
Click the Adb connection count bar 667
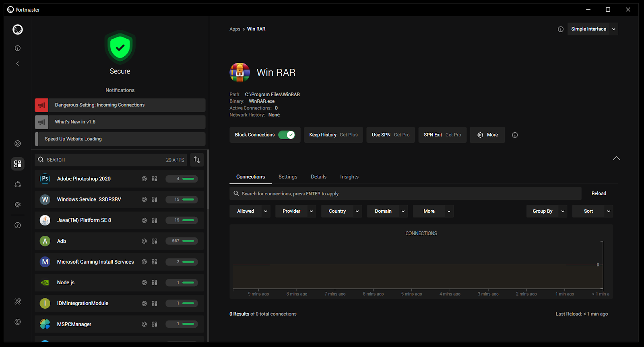coord(182,241)
